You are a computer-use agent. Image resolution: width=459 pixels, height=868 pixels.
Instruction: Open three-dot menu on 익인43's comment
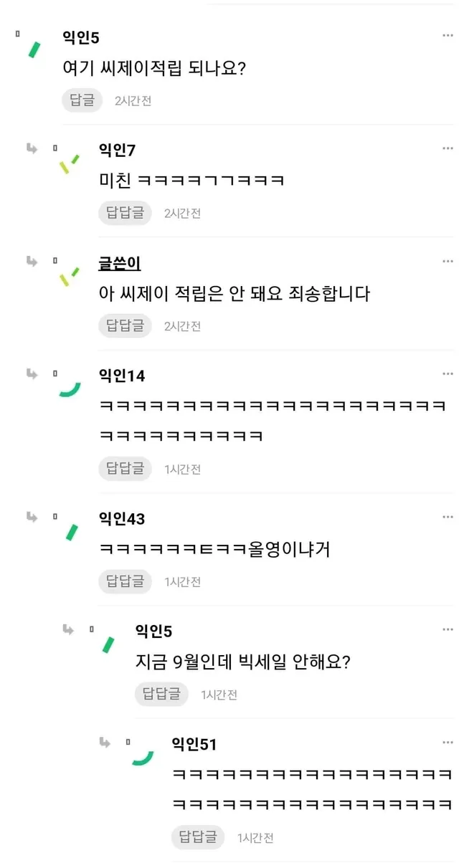[x=448, y=517]
